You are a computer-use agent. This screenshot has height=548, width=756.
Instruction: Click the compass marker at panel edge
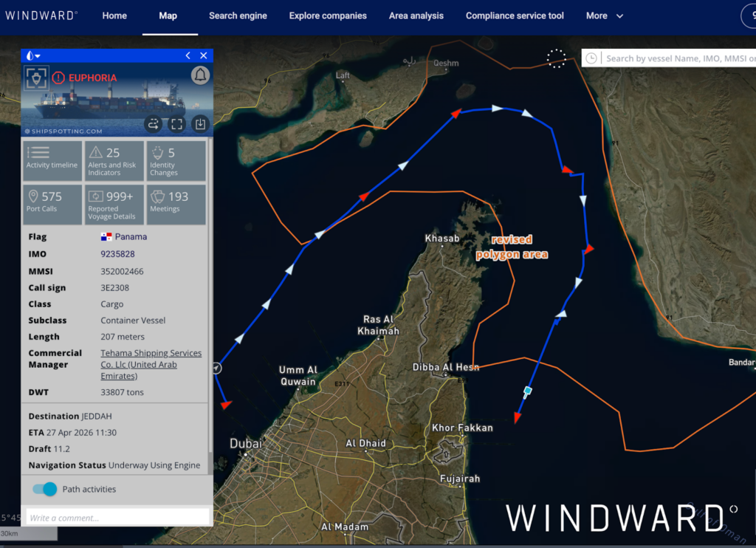(x=217, y=369)
